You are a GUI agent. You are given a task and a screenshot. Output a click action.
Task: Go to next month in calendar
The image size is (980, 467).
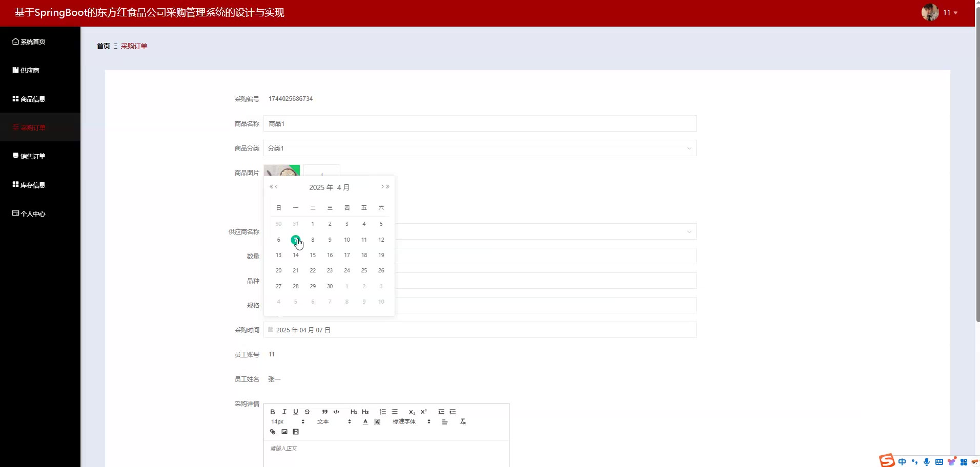pyautogui.click(x=382, y=187)
